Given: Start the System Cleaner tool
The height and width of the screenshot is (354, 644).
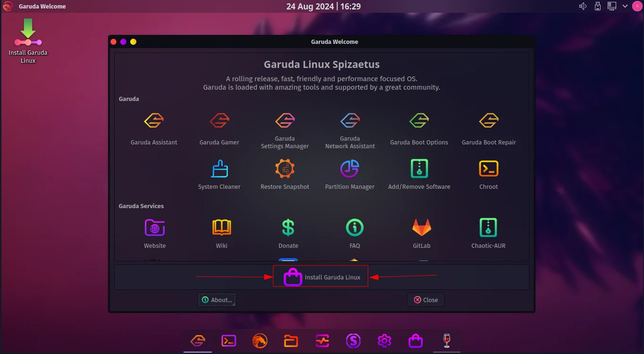Looking at the screenshot, I should click(219, 174).
